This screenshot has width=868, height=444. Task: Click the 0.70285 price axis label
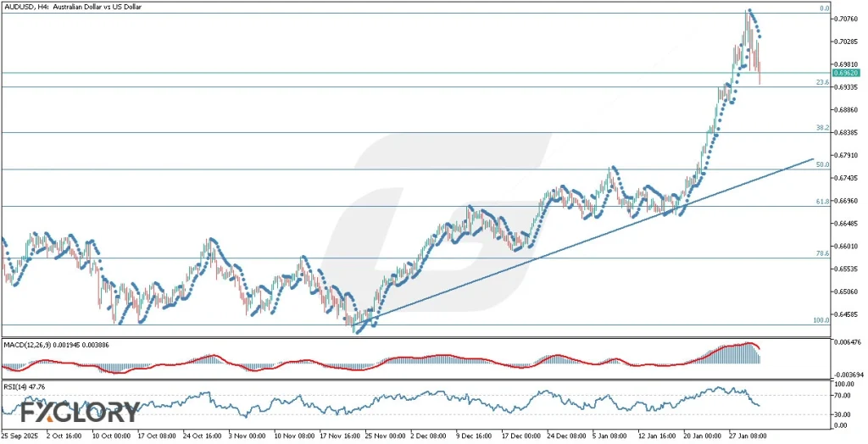(848, 42)
